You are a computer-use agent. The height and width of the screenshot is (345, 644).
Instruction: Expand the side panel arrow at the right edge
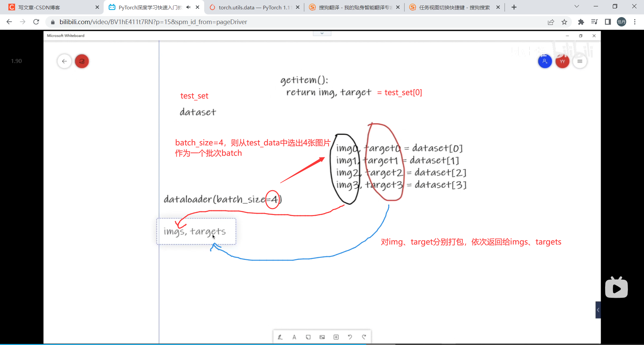[598, 310]
